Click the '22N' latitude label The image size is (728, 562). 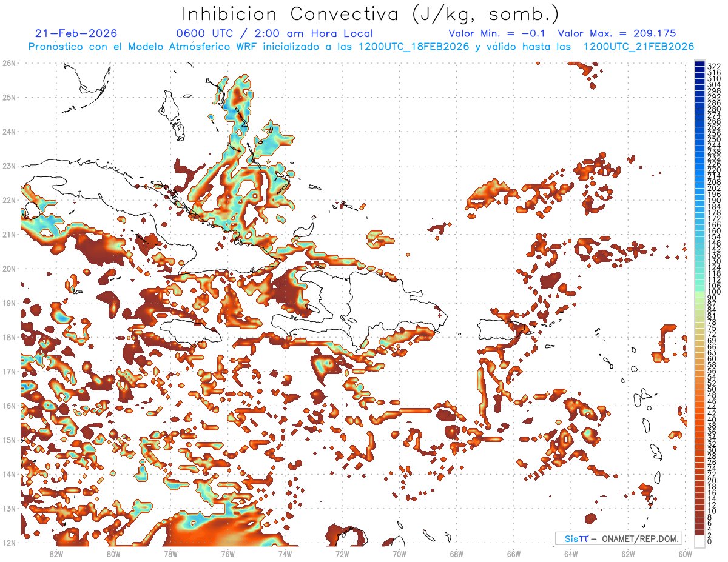point(9,200)
